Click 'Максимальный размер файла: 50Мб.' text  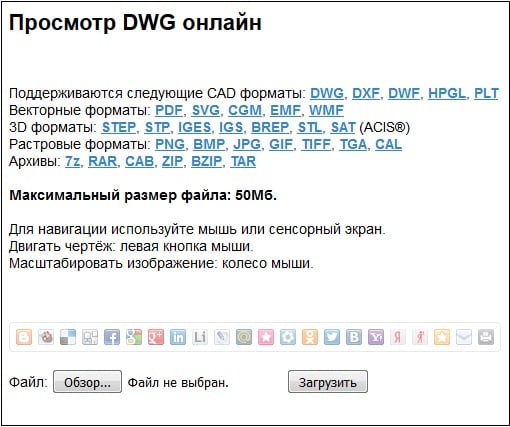tap(143, 195)
